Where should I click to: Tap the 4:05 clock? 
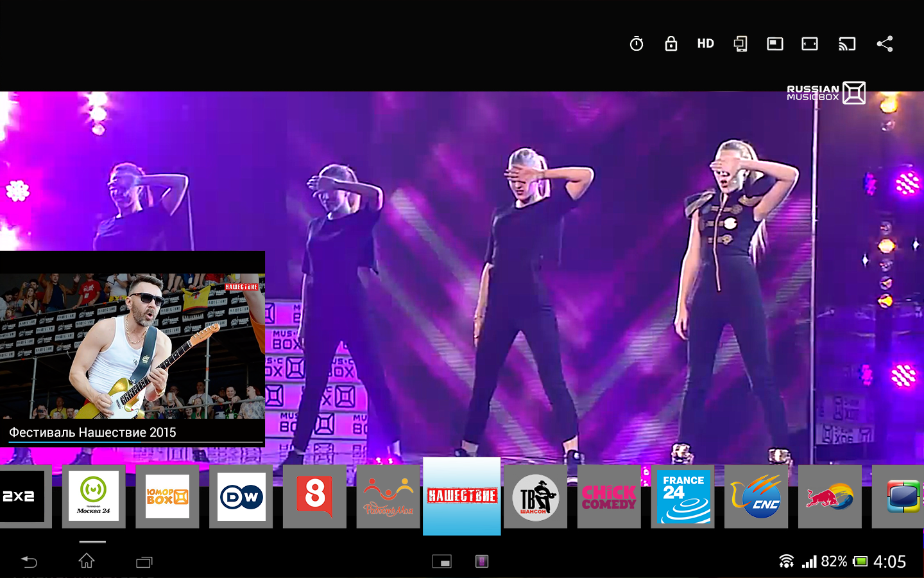point(889,561)
